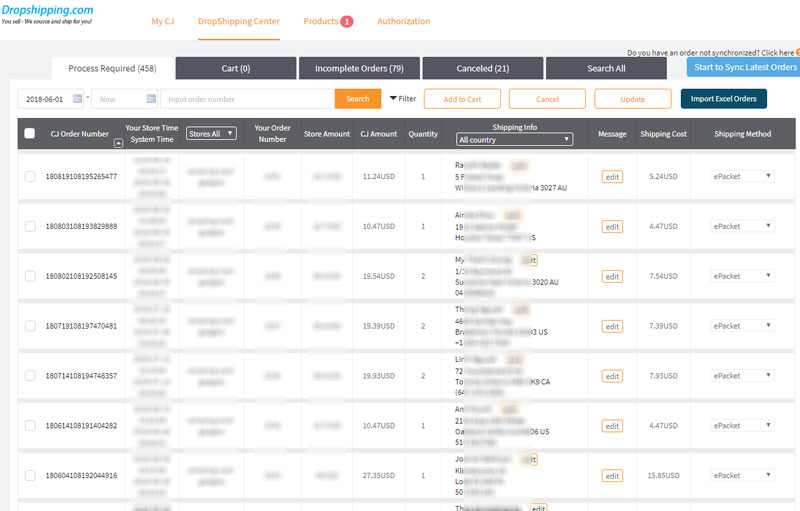Click the Filter funnel arrow icon
The height and width of the screenshot is (511, 800).
(x=393, y=99)
